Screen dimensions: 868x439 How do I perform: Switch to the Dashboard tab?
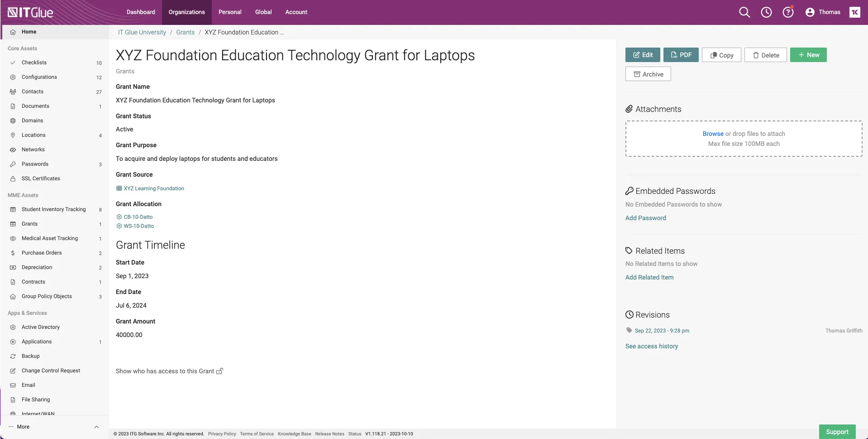141,12
